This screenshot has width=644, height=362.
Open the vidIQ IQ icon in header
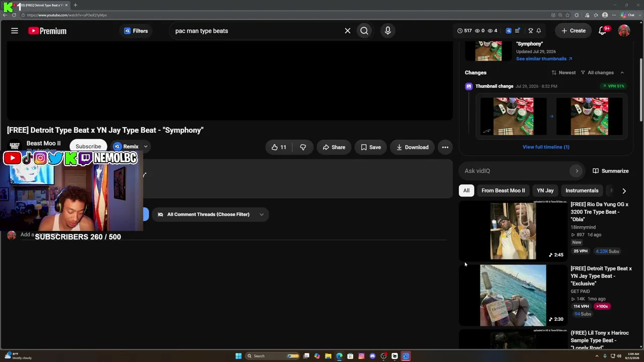point(509,31)
